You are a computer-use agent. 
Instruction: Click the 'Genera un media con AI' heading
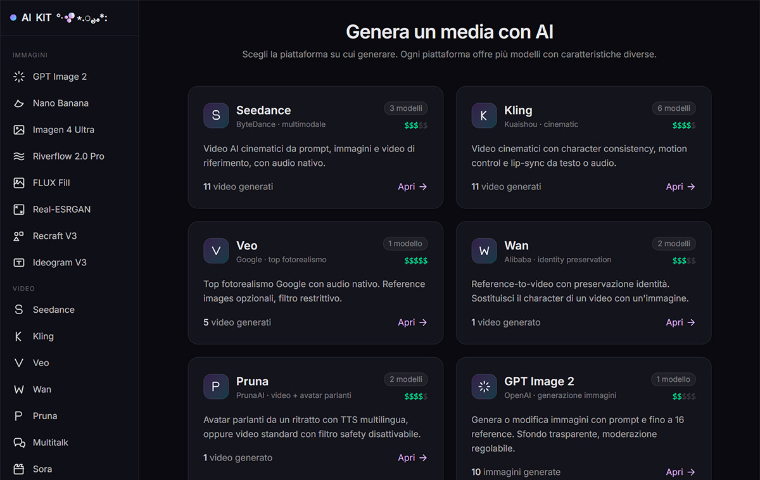click(449, 32)
